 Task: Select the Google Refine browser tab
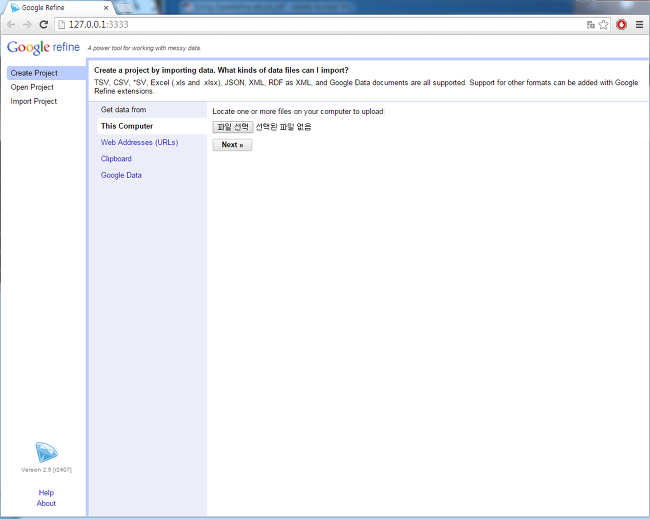pyautogui.click(x=58, y=8)
